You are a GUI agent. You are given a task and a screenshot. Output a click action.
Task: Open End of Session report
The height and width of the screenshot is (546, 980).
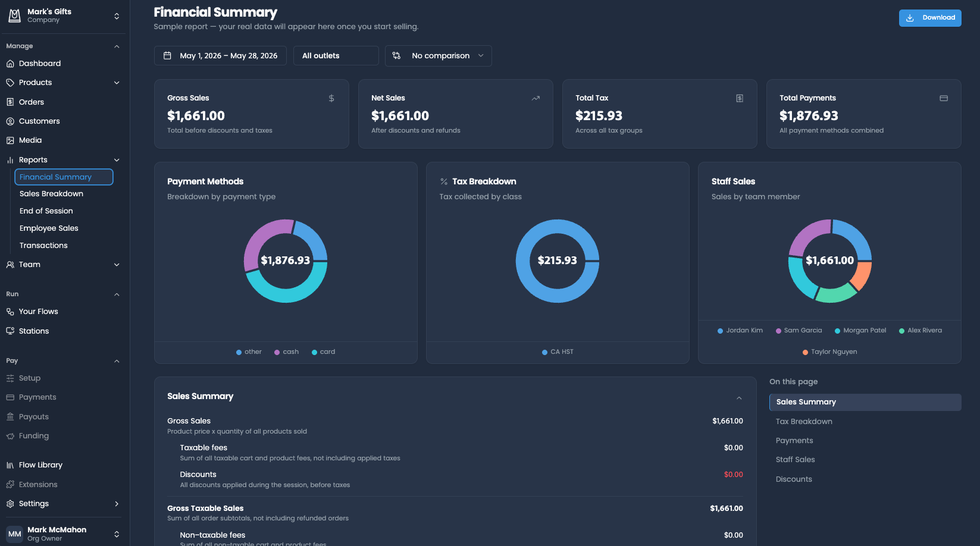pyautogui.click(x=46, y=211)
